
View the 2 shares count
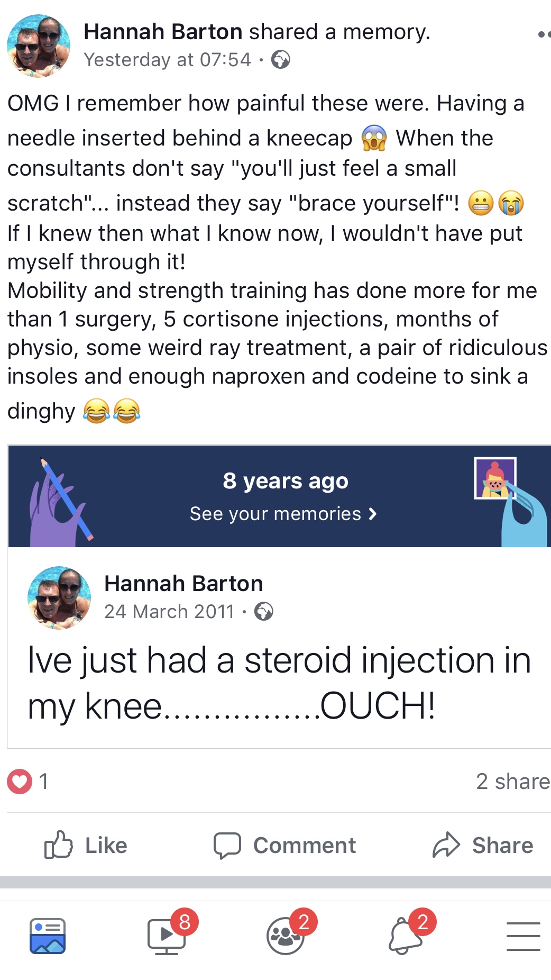(513, 782)
